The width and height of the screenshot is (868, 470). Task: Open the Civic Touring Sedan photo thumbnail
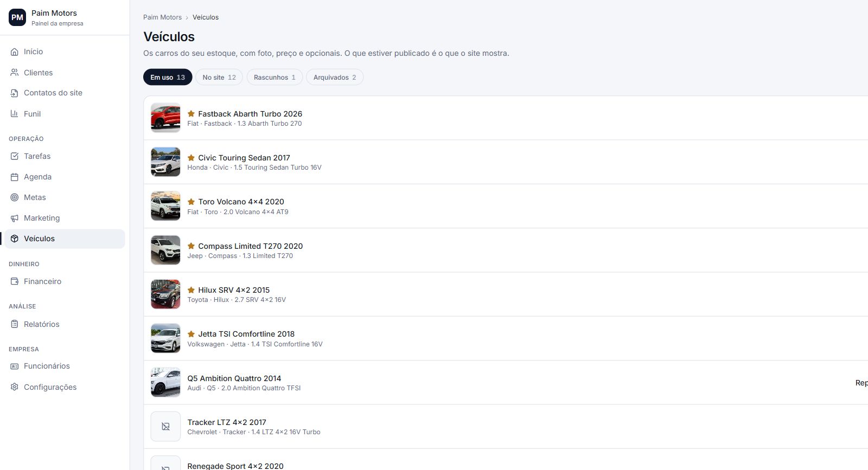coord(165,162)
